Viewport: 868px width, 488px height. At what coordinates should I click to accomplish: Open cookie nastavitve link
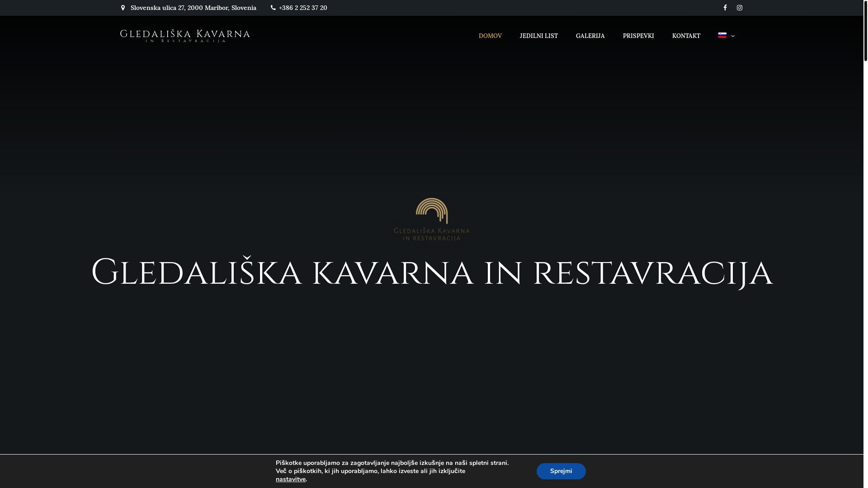(x=291, y=479)
